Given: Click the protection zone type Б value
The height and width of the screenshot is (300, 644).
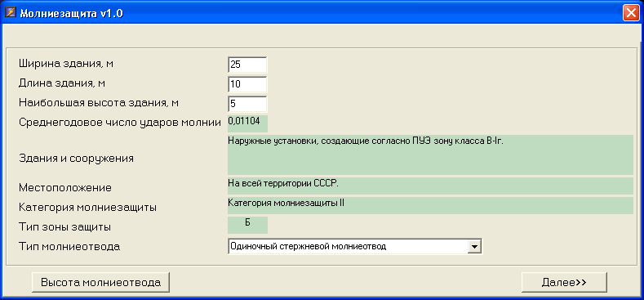Looking at the screenshot, I should 247,222.
